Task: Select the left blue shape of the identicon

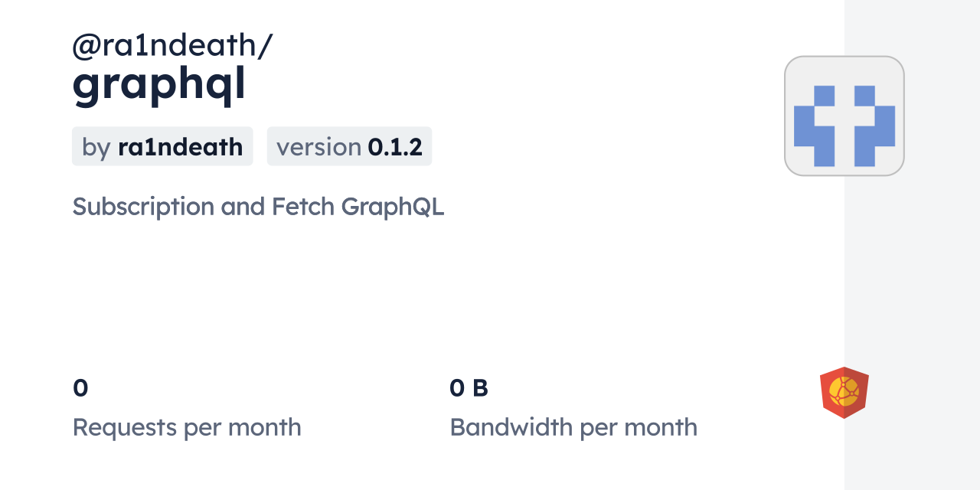Action: (x=815, y=126)
